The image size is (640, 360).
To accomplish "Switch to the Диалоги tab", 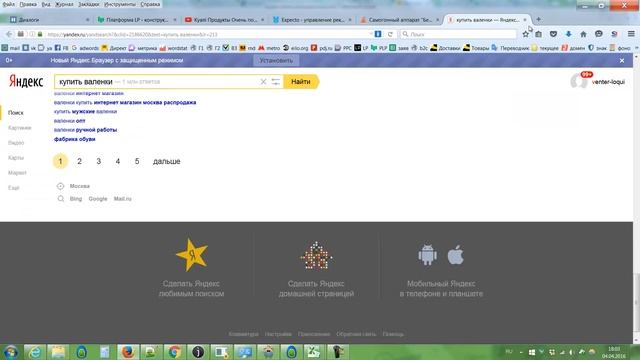I will [x=48, y=20].
